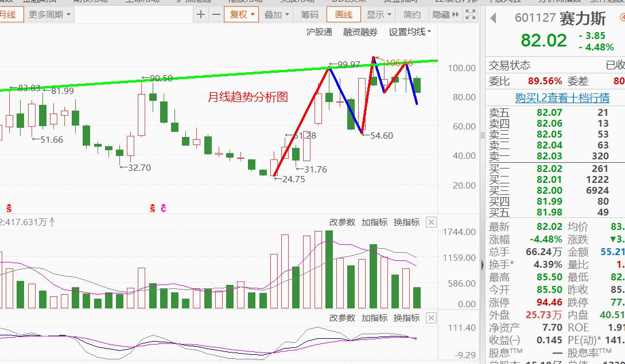
Task: Click the 赛力斯 stock name
Action: click(583, 18)
